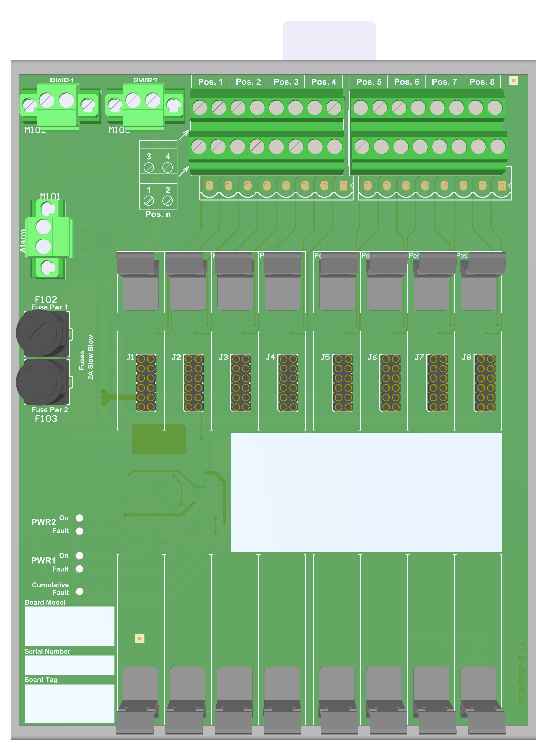This screenshot has width=547, height=756.
Task: Click the PWR2 Fault indicator LED
Action: coord(79,531)
